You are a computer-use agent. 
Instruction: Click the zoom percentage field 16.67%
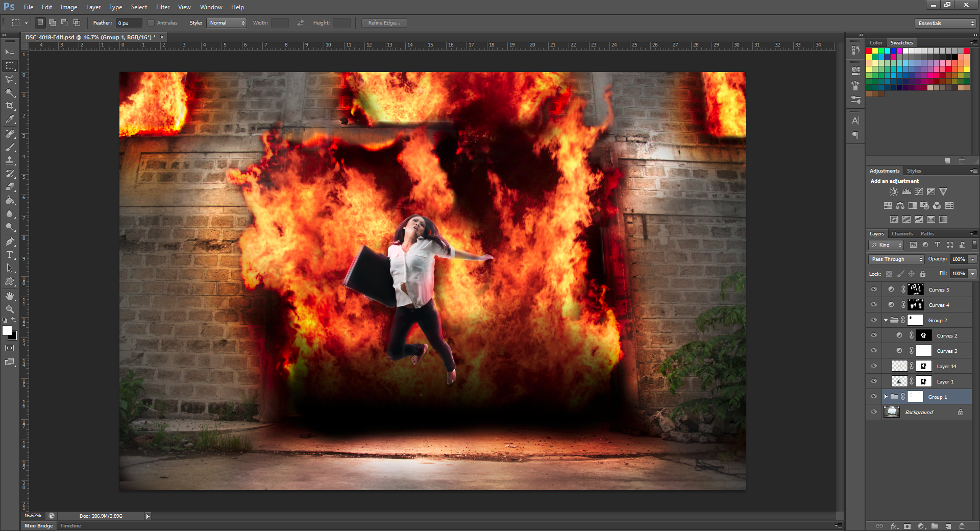click(x=33, y=516)
